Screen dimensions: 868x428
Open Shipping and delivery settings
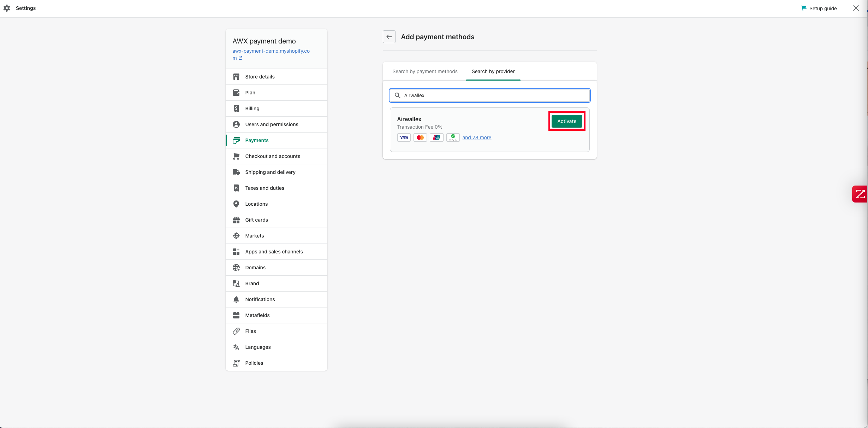277,172
